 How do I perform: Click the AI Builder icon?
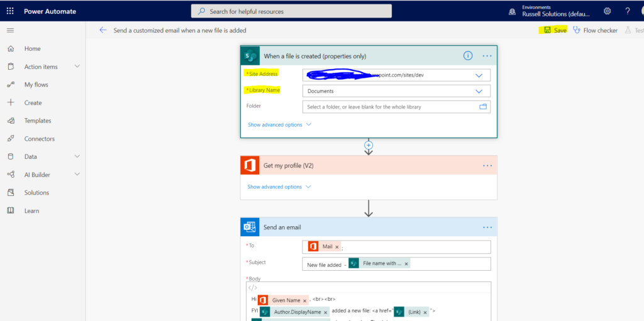[11, 175]
